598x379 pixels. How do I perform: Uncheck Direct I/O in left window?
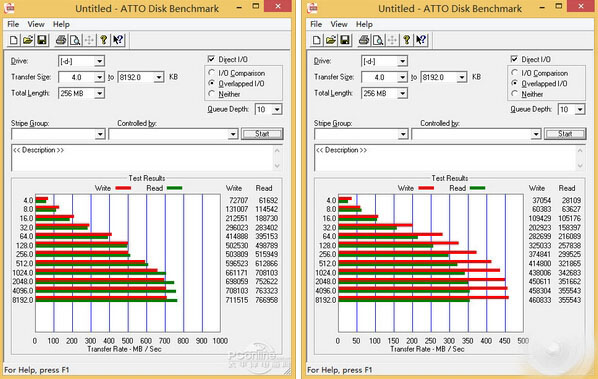click(x=211, y=59)
